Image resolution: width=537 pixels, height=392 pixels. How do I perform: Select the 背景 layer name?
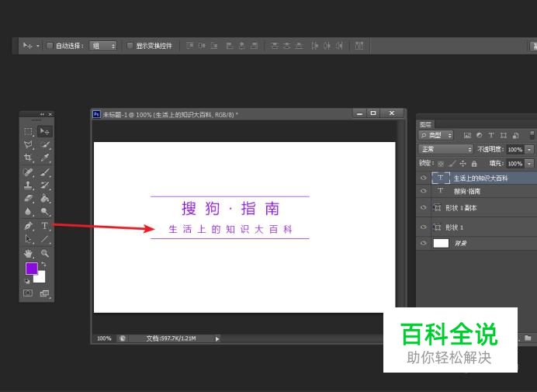[461, 244]
